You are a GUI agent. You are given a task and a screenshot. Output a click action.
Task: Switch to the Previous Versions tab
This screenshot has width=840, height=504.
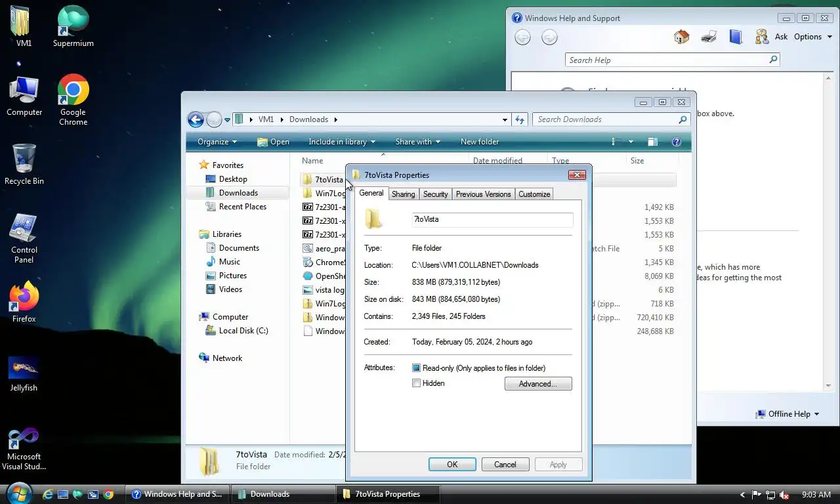tap(483, 194)
